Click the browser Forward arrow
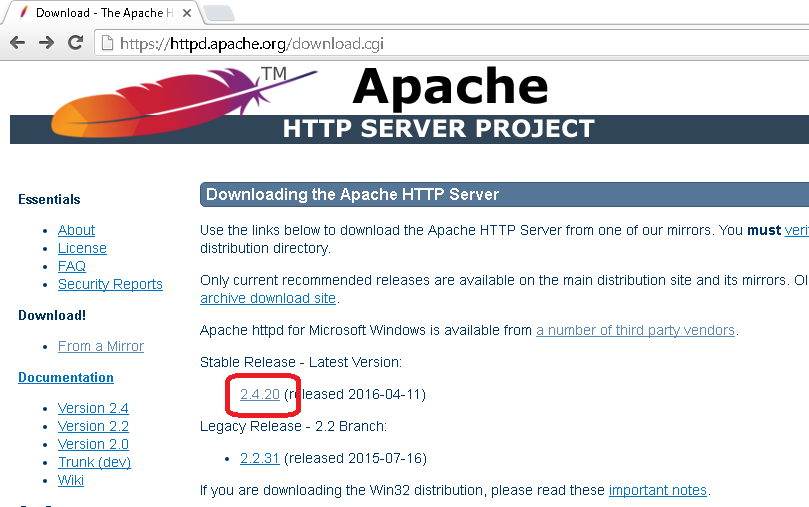Image resolution: width=809 pixels, height=507 pixels. click(46, 43)
